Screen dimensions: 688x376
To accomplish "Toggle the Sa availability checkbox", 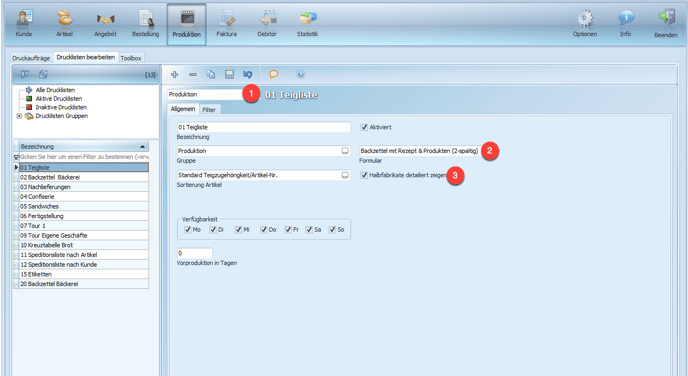I will pyautogui.click(x=309, y=229).
